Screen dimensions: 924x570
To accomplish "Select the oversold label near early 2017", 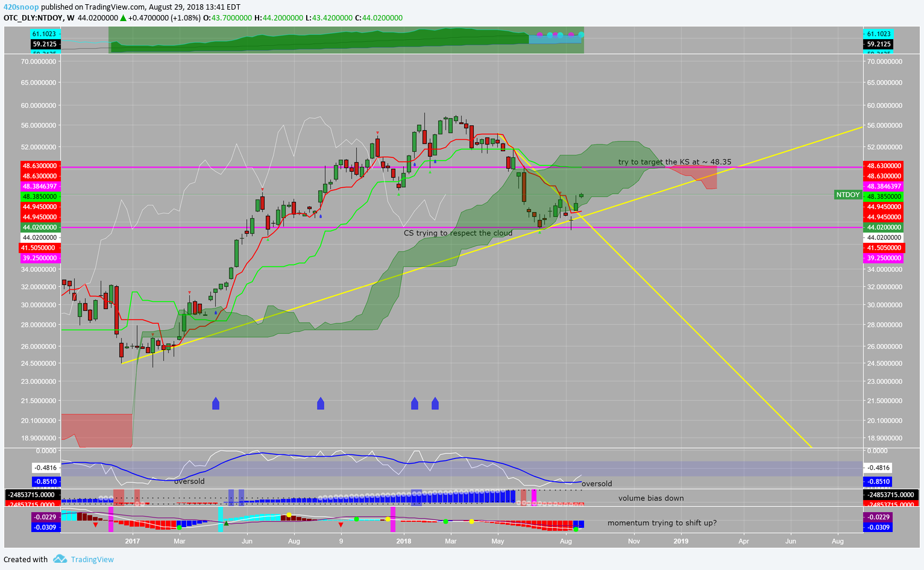I will (189, 481).
